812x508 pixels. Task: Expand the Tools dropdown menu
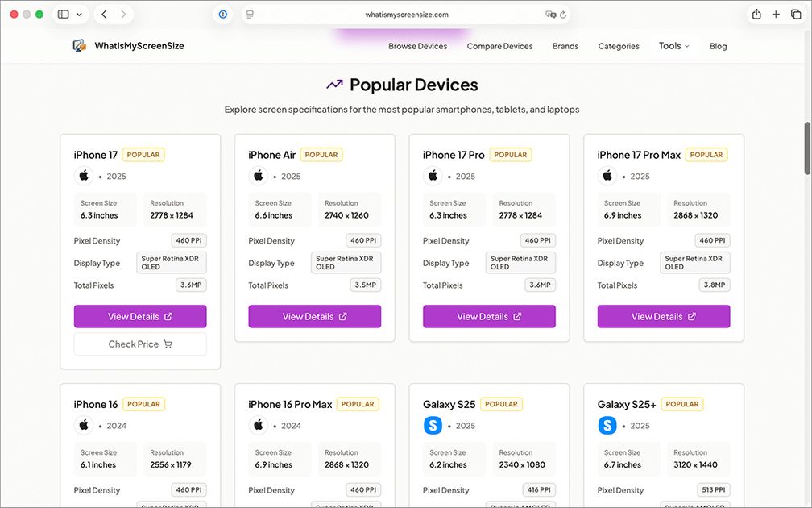pos(674,46)
